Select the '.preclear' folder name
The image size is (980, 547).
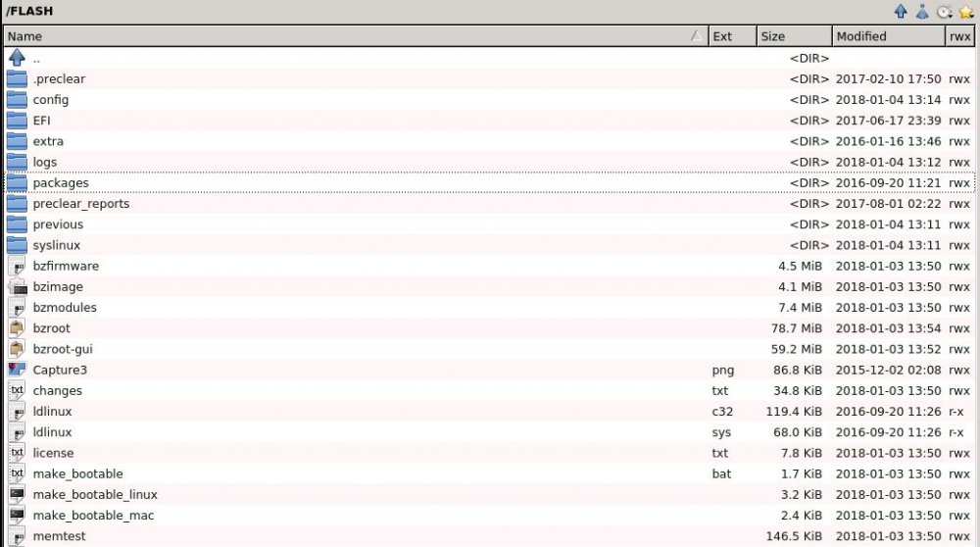(59, 78)
